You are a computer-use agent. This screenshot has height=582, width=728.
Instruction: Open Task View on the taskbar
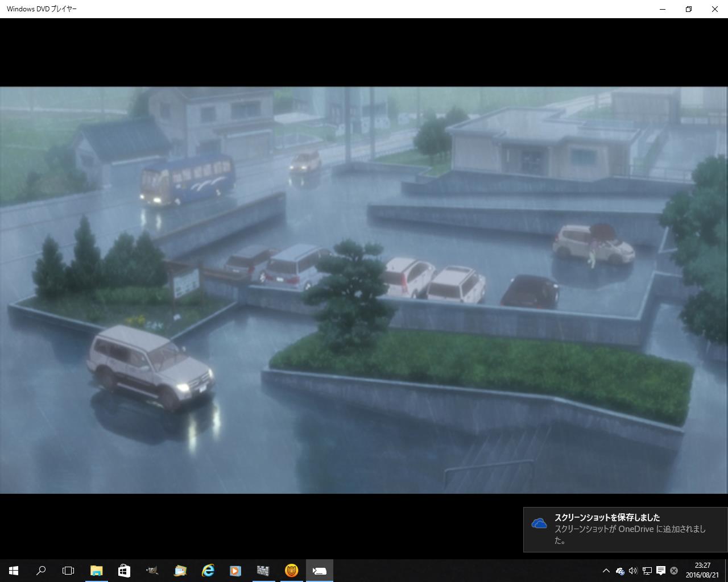pyautogui.click(x=68, y=571)
